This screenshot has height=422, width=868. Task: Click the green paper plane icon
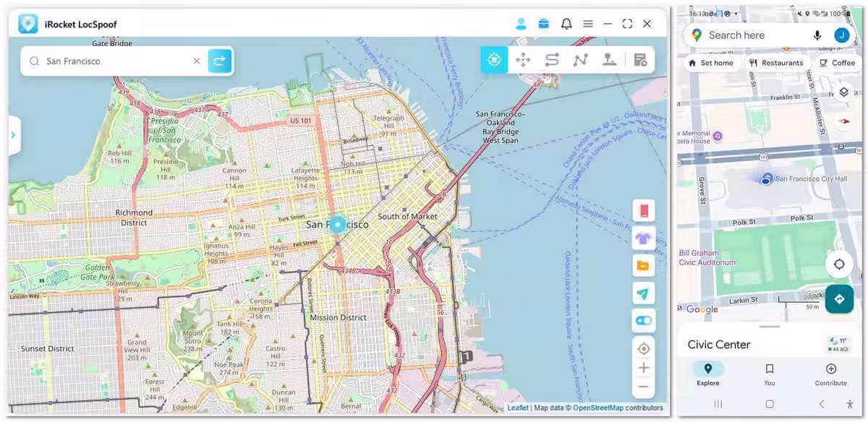[x=643, y=293]
